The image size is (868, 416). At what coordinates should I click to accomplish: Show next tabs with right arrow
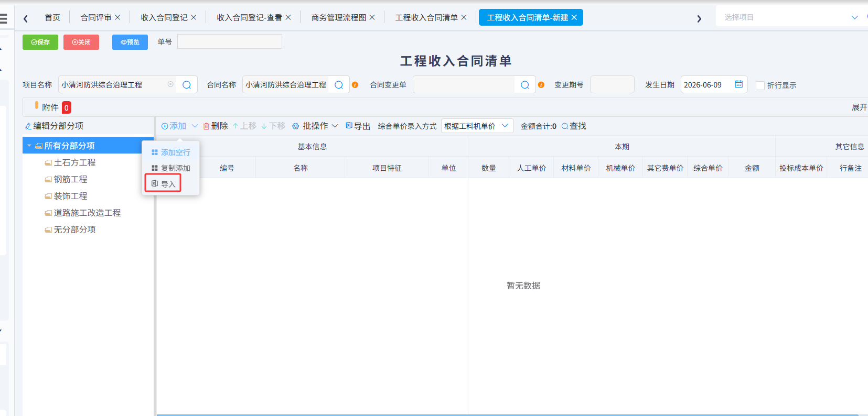pos(699,19)
